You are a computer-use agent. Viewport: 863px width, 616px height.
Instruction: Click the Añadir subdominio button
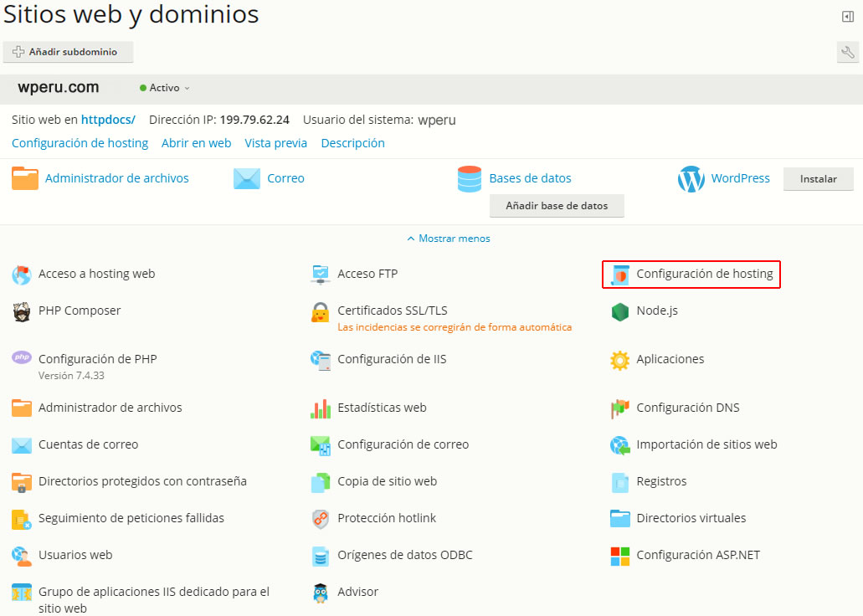(69, 52)
